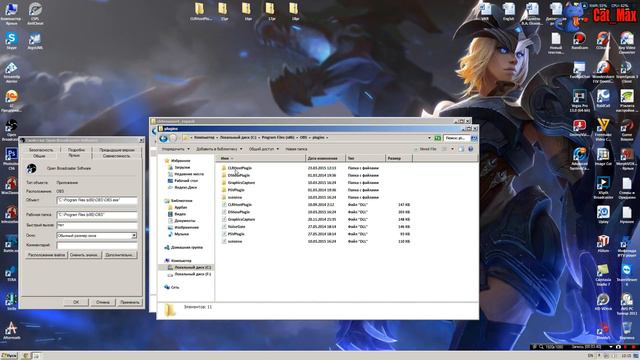Select the Skype desktop shortcut
Viewport: 640px width, 360px height.
(x=11, y=41)
